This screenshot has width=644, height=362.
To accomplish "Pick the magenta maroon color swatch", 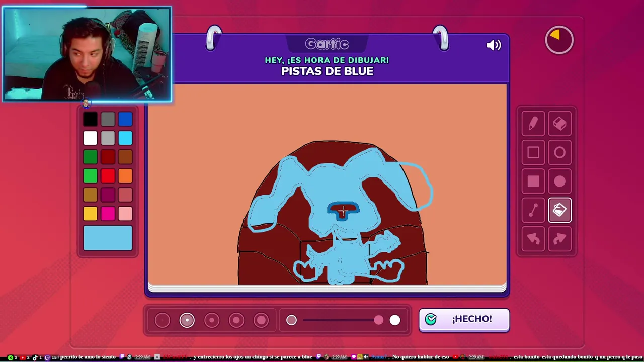I will (x=108, y=195).
